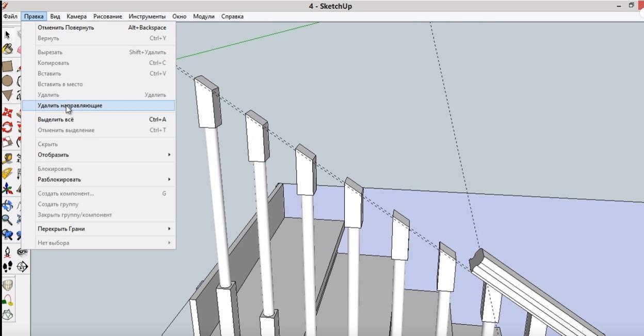Select the Polygon triangle tool

tap(7, 95)
